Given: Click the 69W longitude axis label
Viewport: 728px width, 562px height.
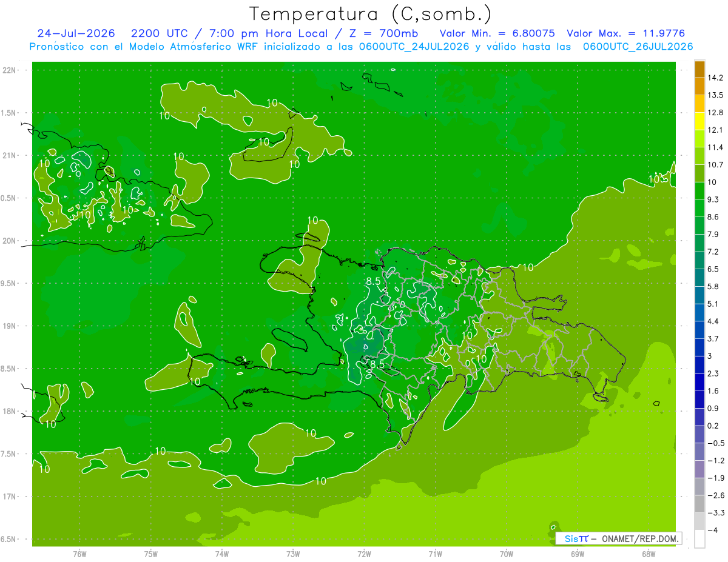Looking at the screenshot, I should 577,554.
